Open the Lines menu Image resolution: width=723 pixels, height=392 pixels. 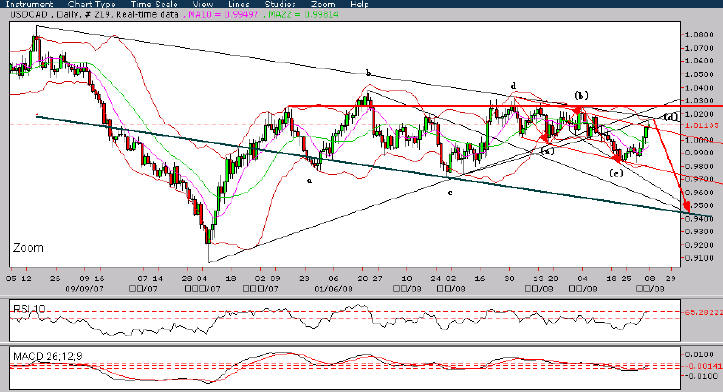[239, 4]
